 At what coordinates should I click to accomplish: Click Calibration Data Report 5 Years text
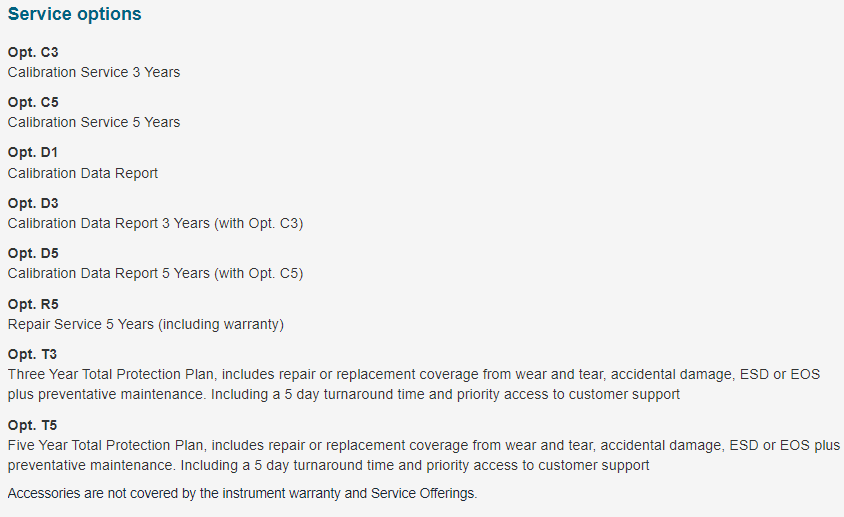pos(108,273)
